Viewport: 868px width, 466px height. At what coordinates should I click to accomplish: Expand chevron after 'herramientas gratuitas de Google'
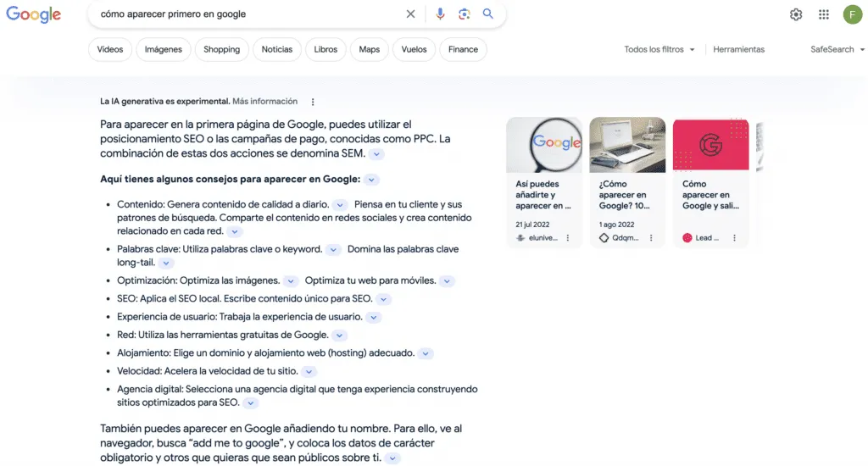point(339,336)
